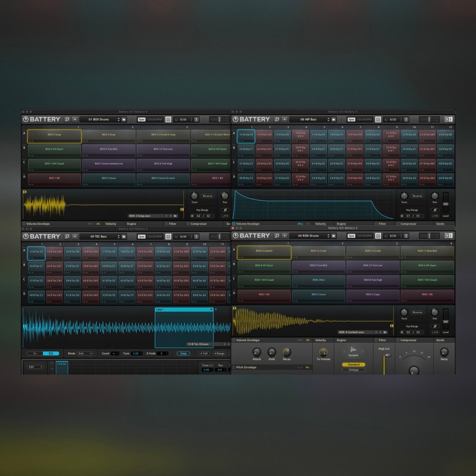
Task: Open the Edit dropdown in the TEC Bass window
Action: click(36, 367)
